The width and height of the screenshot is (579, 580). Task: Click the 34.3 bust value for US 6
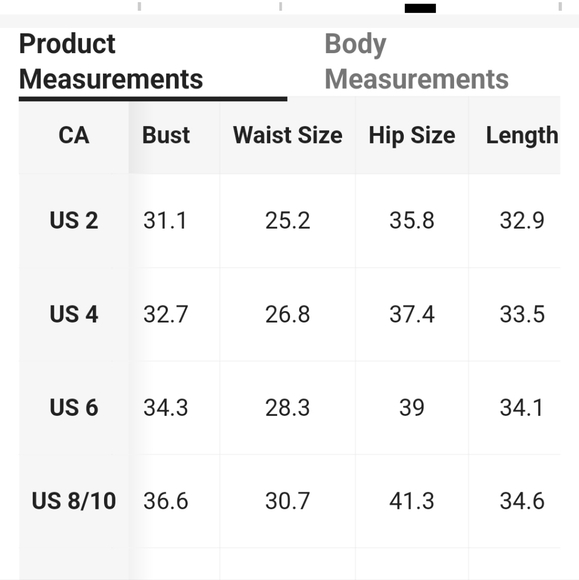(166, 408)
